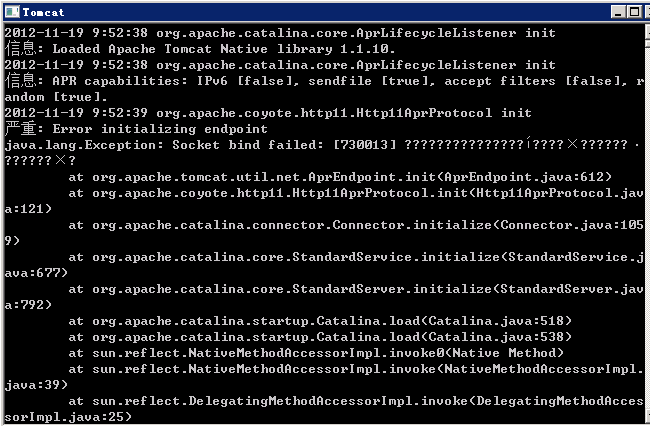Click the Tomcat title bar text

[44, 12]
